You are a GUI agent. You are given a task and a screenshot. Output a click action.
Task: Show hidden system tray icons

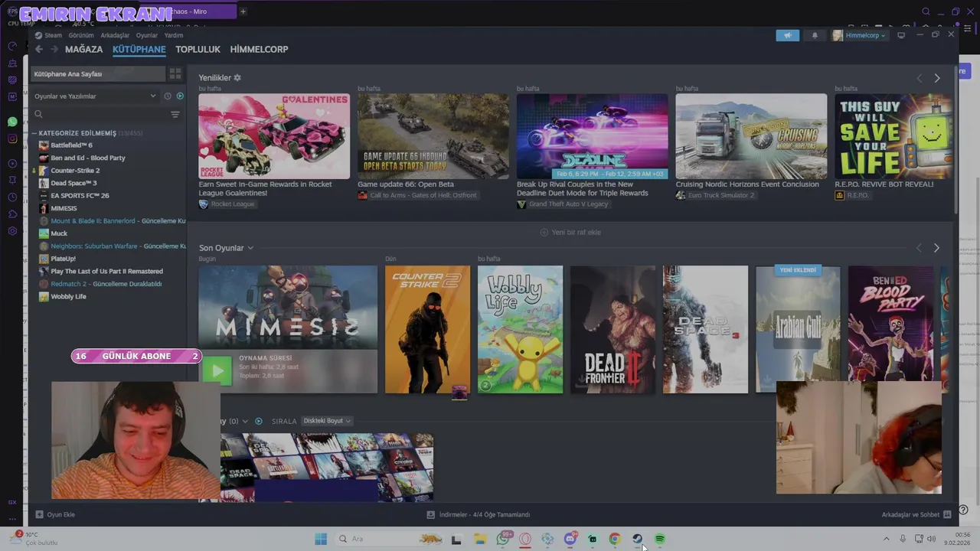(887, 539)
